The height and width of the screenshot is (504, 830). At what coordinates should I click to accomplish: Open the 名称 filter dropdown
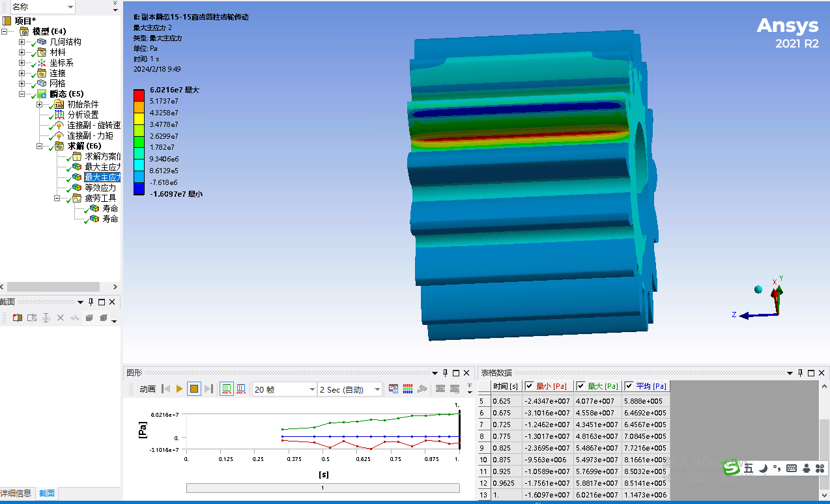(x=70, y=7)
